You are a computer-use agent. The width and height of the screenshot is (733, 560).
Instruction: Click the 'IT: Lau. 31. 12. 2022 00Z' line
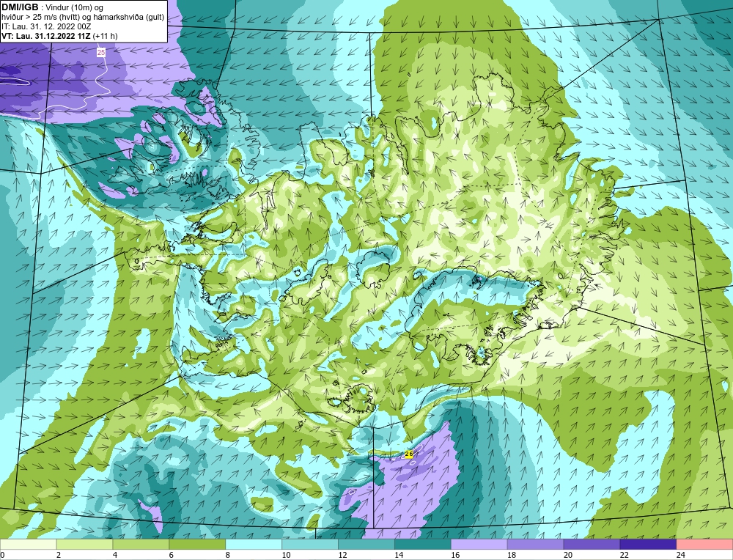tap(45, 26)
